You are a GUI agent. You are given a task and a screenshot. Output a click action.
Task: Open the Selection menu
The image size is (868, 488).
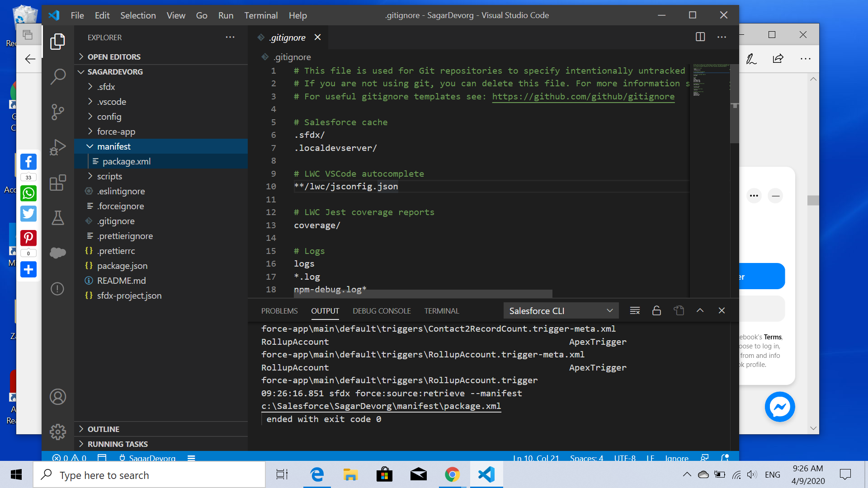point(138,15)
